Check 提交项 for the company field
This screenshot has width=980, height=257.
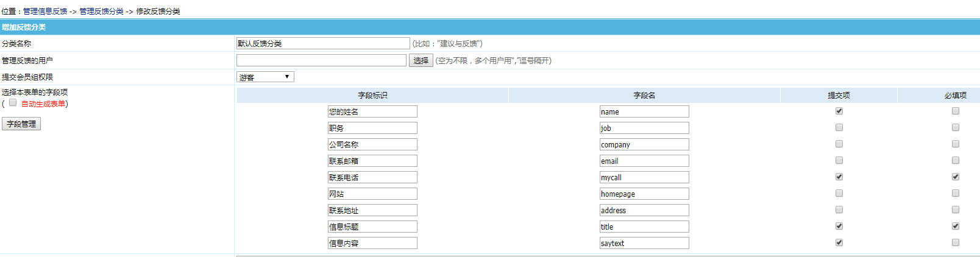(x=839, y=144)
